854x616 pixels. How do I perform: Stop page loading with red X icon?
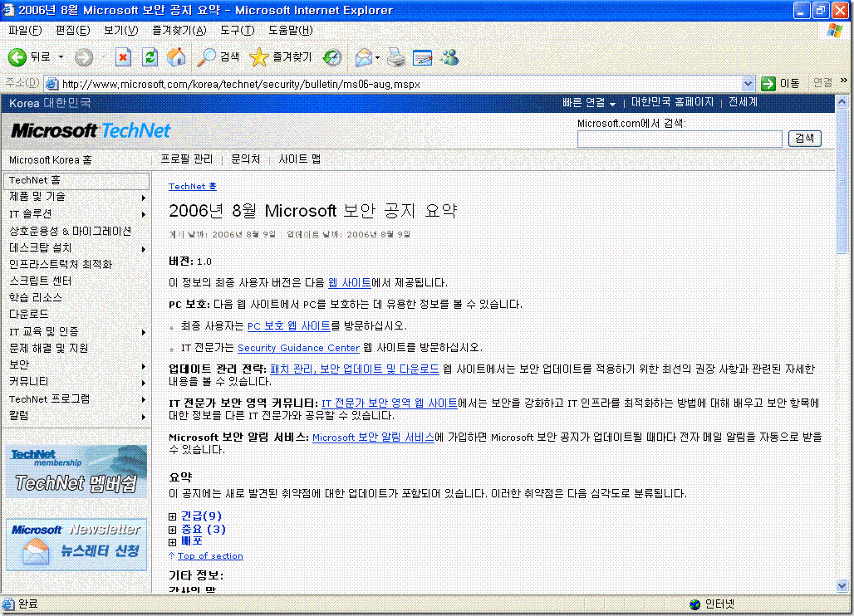[123, 57]
